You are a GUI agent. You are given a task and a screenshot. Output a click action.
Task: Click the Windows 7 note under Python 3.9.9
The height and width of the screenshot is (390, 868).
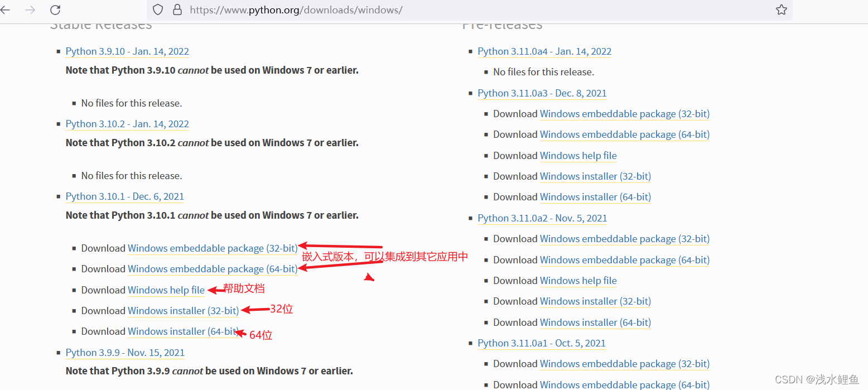pyautogui.click(x=209, y=371)
